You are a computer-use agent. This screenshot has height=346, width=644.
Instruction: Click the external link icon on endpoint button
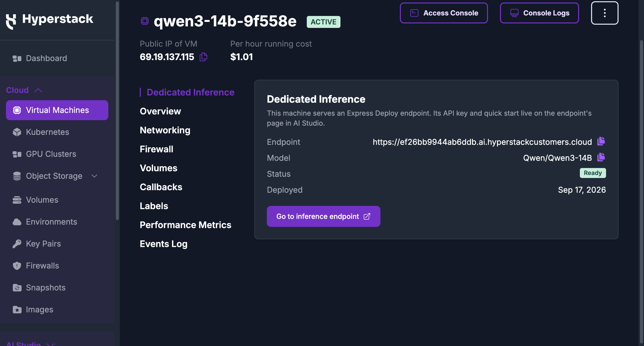click(367, 216)
